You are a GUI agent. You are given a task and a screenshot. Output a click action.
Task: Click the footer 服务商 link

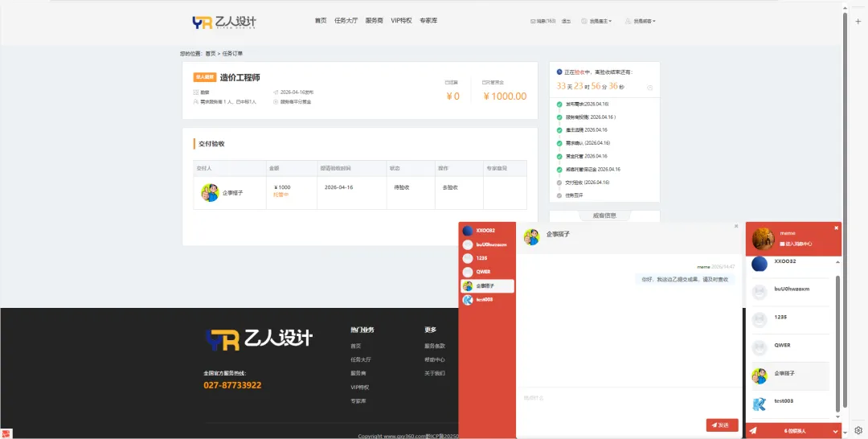pyautogui.click(x=358, y=373)
